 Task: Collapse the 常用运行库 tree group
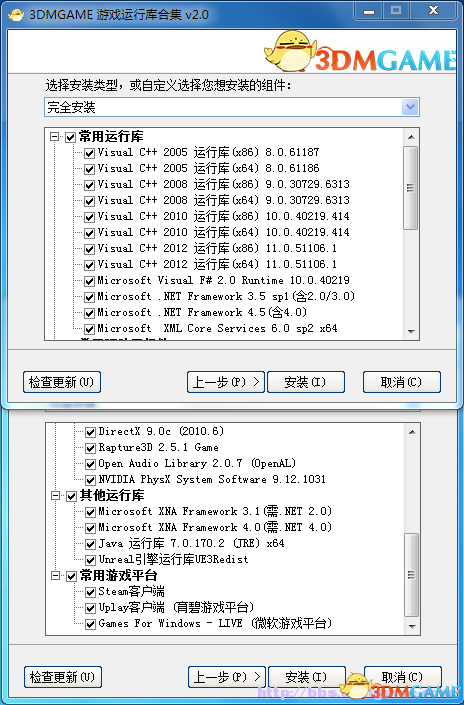coord(55,137)
